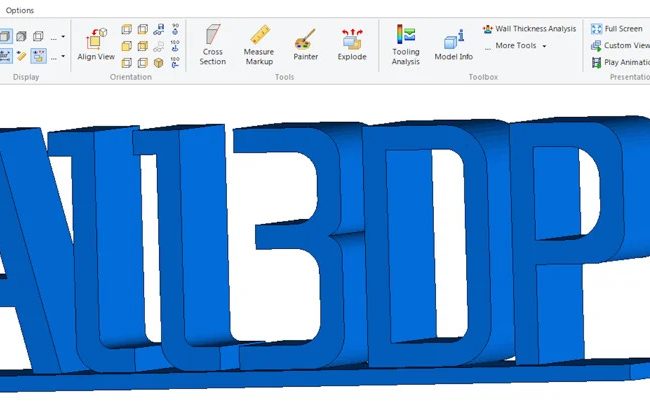The width and height of the screenshot is (650, 406).
Task: Rotate view 90 degrees with top rotation icon
Action: click(x=176, y=30)
